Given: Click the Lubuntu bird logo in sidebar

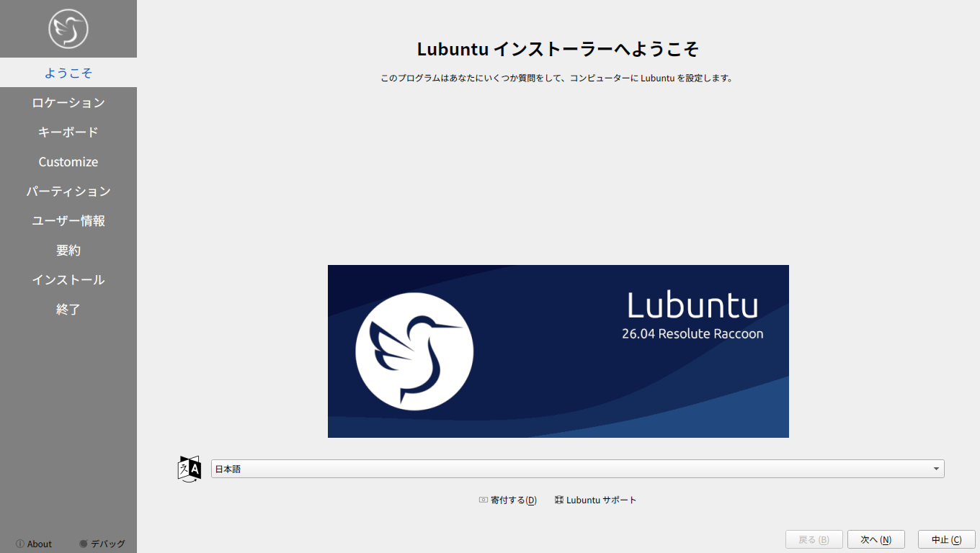Looking at the screenshot, I should tap(68, 29).
